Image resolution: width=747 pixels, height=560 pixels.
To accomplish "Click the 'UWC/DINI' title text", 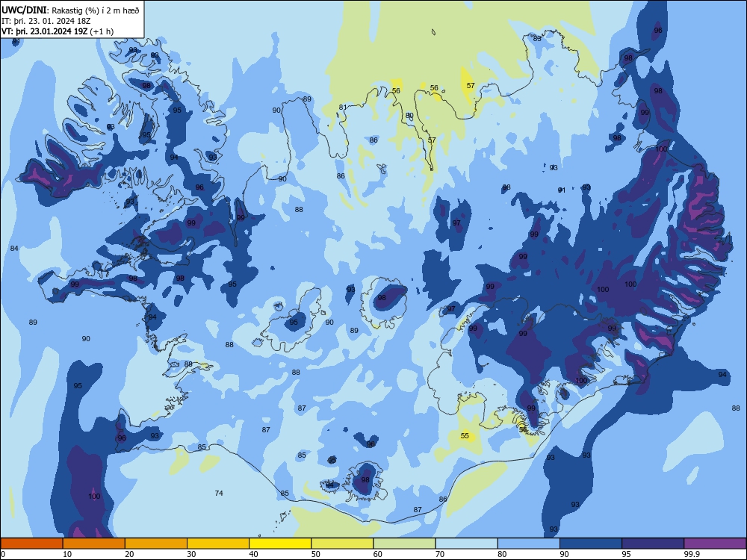I will click(25, 10).
